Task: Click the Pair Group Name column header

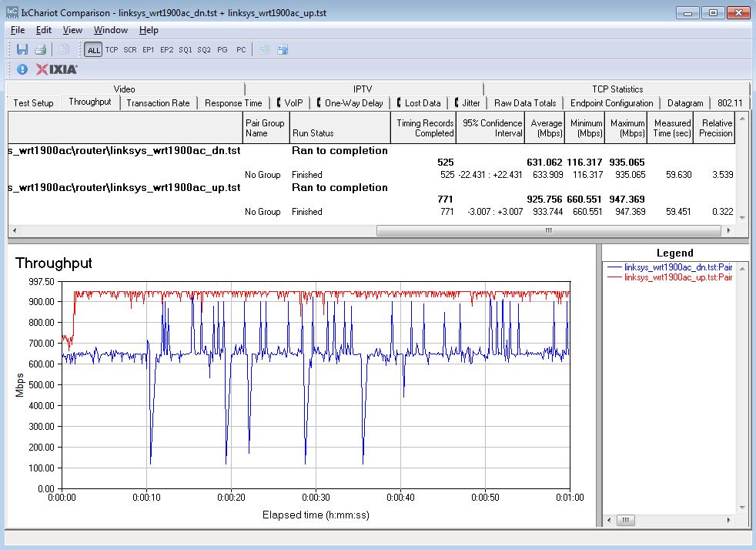Action: click(x=266, y=128)
